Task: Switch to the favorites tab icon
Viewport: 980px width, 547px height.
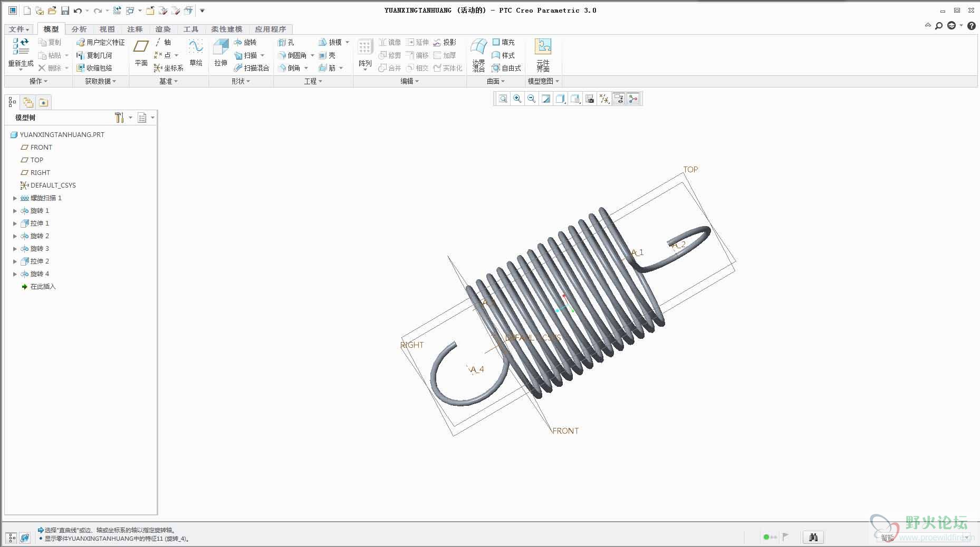Action: [43, 102]
